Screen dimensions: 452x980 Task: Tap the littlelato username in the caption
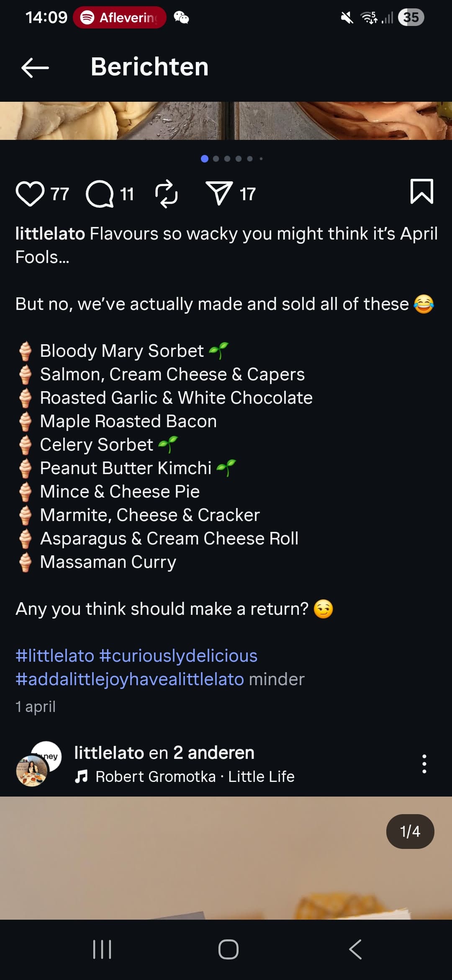50,234
